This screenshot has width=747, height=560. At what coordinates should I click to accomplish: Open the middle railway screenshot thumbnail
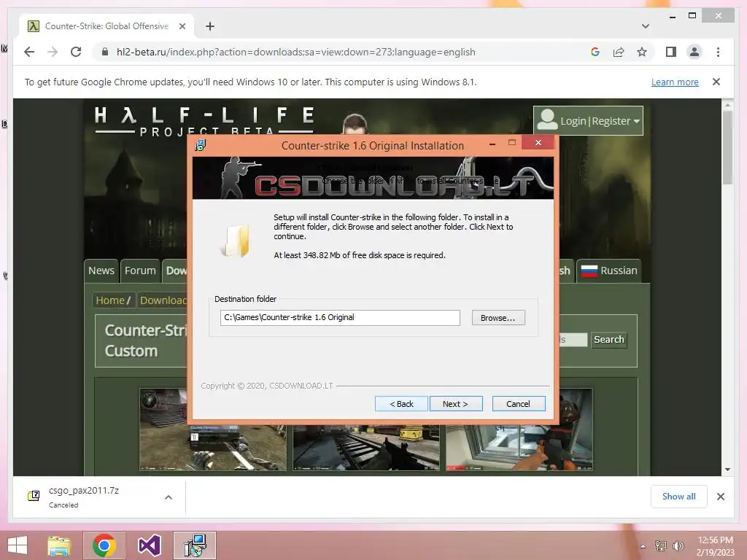366,447
